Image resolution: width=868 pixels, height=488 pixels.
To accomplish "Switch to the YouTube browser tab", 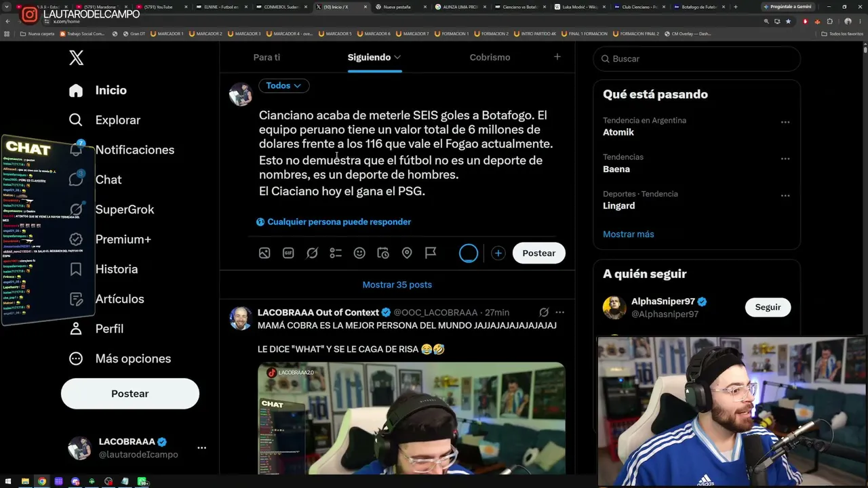I will click(163, 7).
